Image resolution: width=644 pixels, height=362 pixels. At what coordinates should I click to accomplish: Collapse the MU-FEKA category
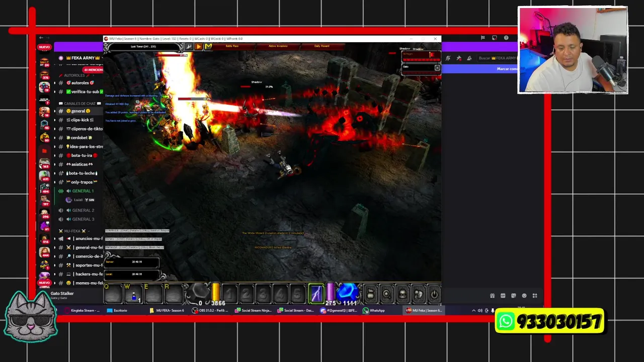74,231
